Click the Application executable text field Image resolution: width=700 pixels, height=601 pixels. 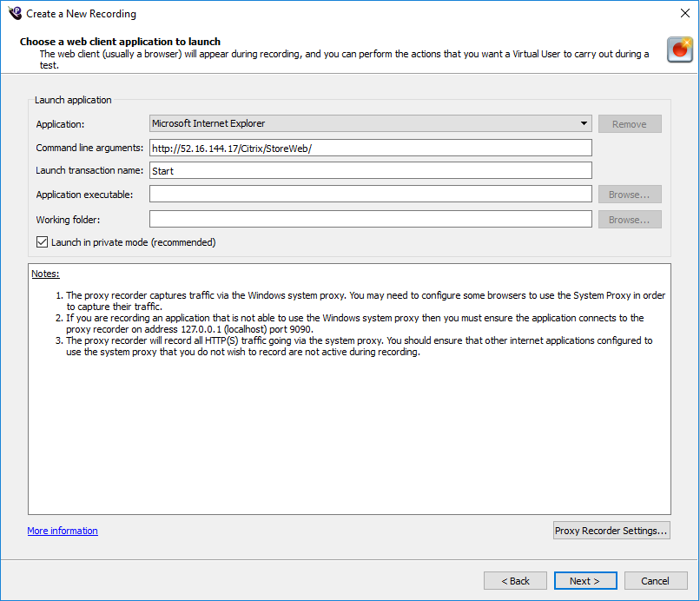(x=370, y=195)
